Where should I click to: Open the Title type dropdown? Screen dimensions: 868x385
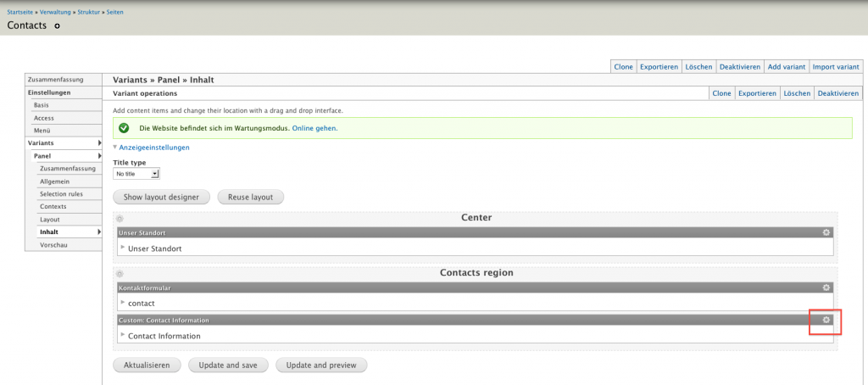coord(136,174)
